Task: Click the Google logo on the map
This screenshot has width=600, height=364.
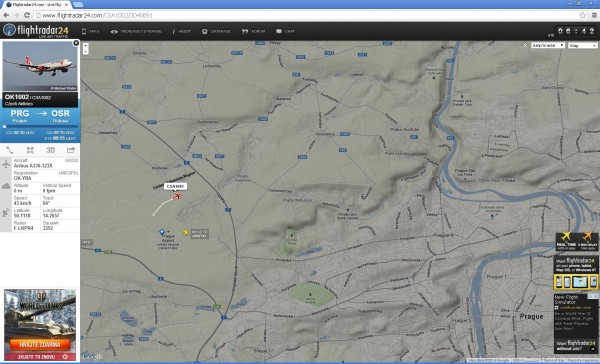Action: [93, 357]
